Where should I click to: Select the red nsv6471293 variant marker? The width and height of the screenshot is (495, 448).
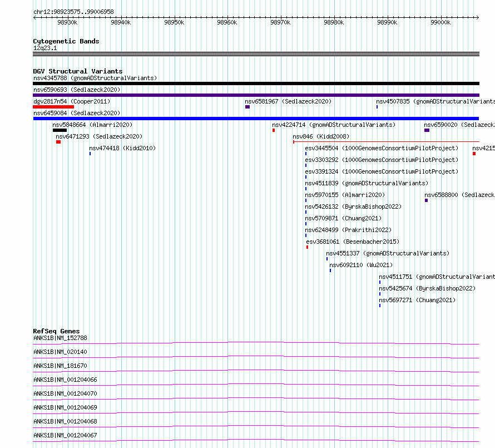(58, 142)
